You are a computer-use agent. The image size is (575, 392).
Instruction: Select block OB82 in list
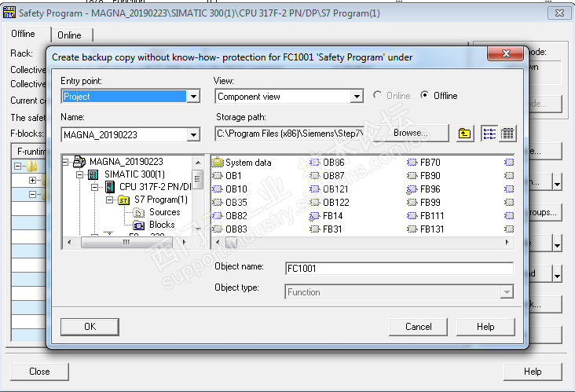click(x=230, y=215)
